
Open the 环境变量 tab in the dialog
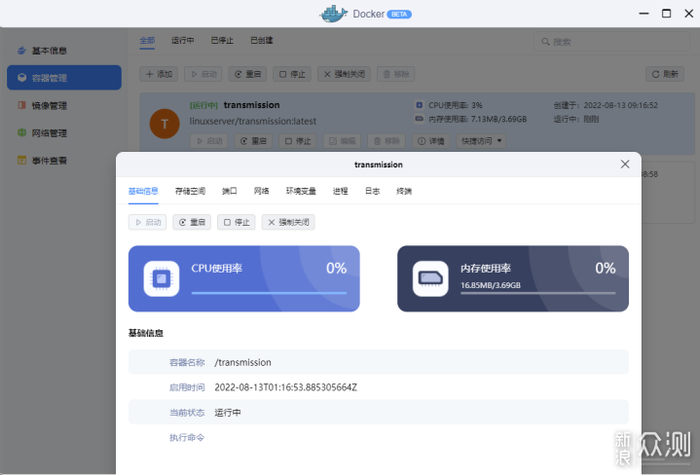click(x=301, y=192)
